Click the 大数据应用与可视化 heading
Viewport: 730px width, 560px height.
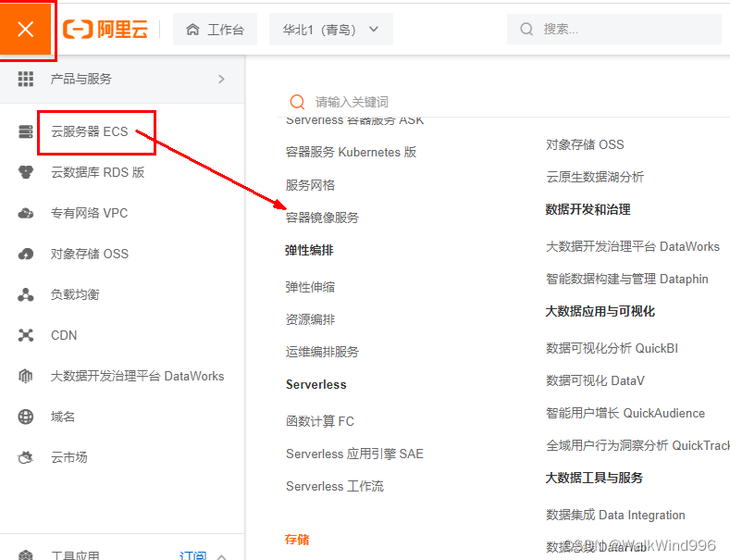[600, 311]
